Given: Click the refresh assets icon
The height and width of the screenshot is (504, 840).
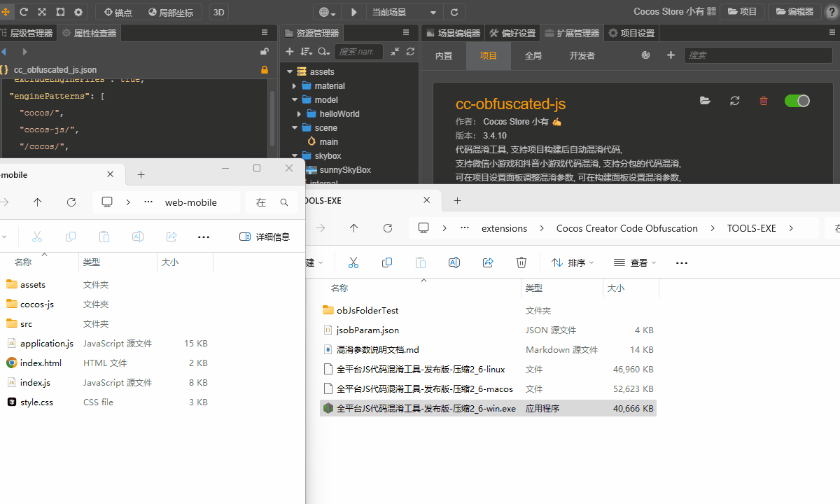Looking at the screenshot, I should 410,52.
